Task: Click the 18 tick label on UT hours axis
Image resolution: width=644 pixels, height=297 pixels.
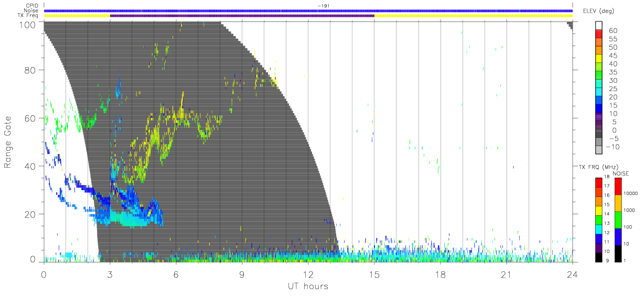Action: (x=441, y=274)
